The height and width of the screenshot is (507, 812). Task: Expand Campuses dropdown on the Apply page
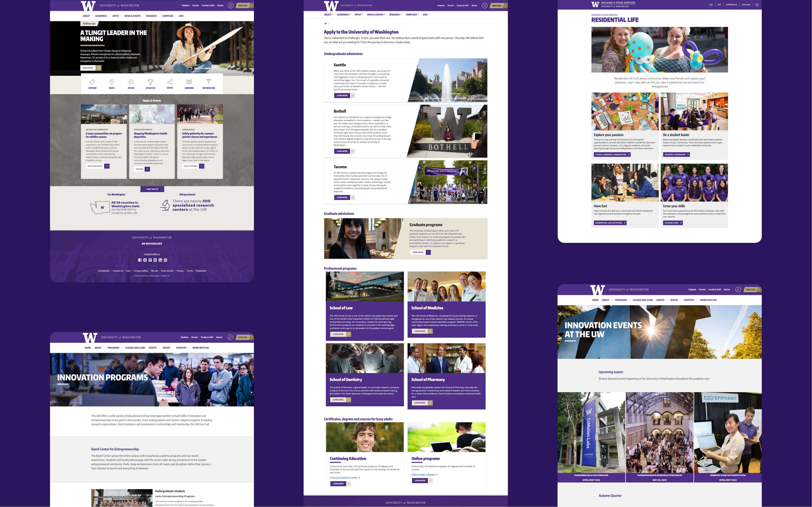pos(412,15)
